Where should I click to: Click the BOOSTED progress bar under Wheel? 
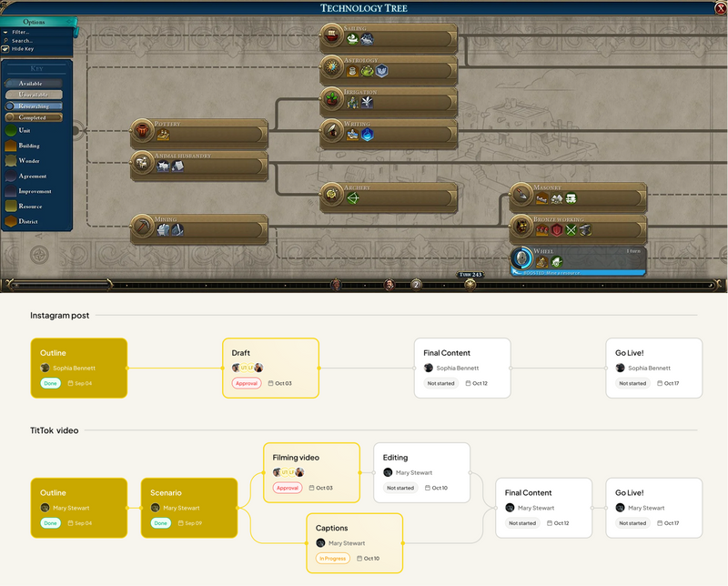pos(578,273)
